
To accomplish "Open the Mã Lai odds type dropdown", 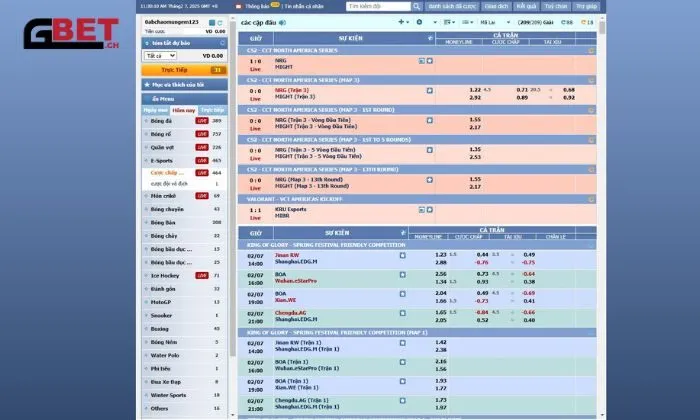I will pyautogui.click(x=495, y=22).
